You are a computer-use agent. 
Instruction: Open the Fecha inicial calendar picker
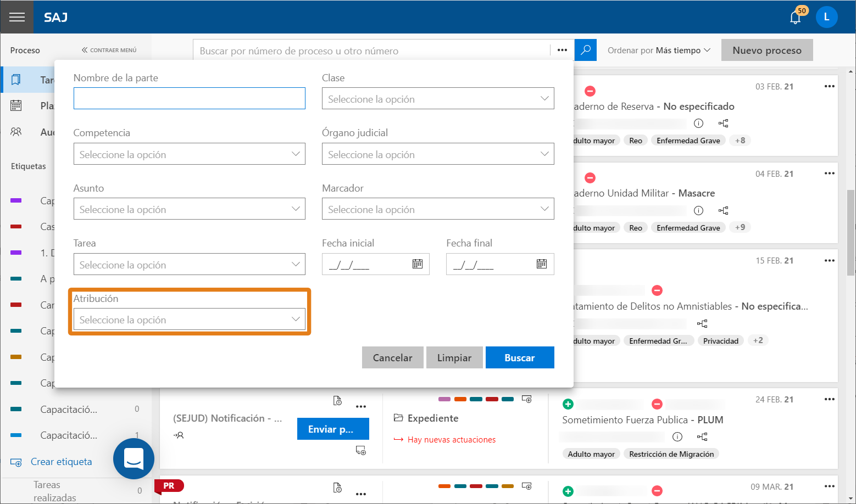click(x=418, y=264)
